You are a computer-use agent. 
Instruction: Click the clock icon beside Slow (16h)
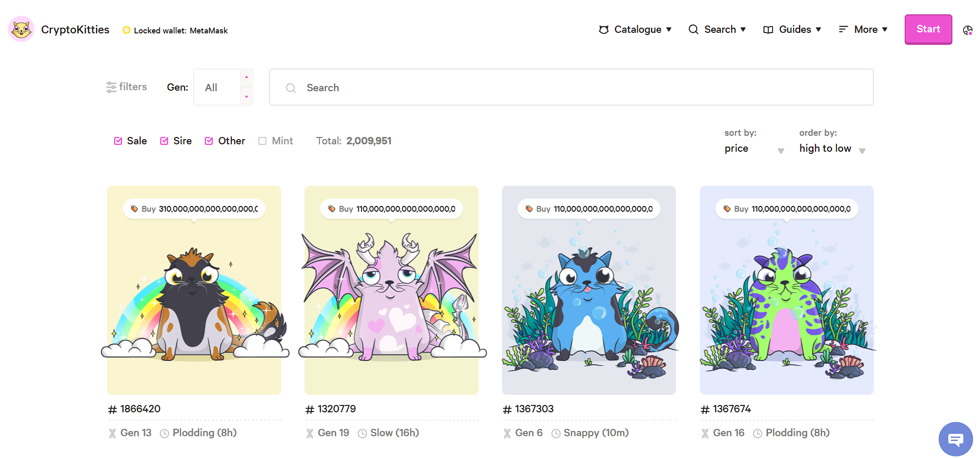362,434
